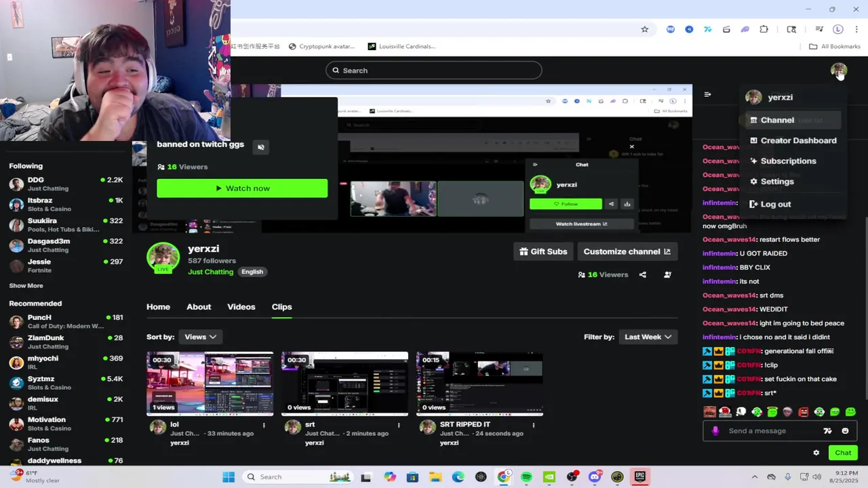Expand Following list with Show More
The height and width of the screenshot is (488, 868).
pyautogui.click(x=26, y=286)
